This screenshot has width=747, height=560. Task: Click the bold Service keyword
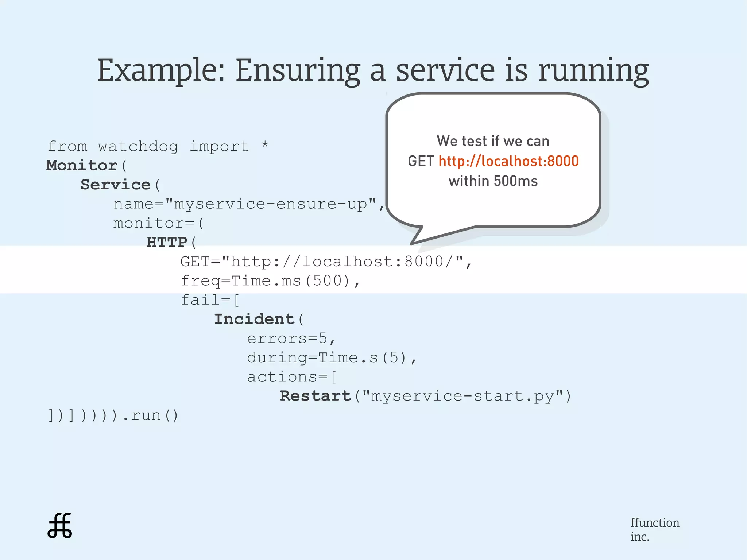[x=115, y=185]
